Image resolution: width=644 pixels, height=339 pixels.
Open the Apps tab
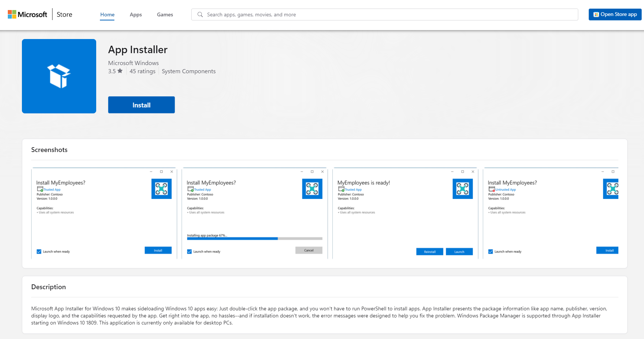click(136, 14)
